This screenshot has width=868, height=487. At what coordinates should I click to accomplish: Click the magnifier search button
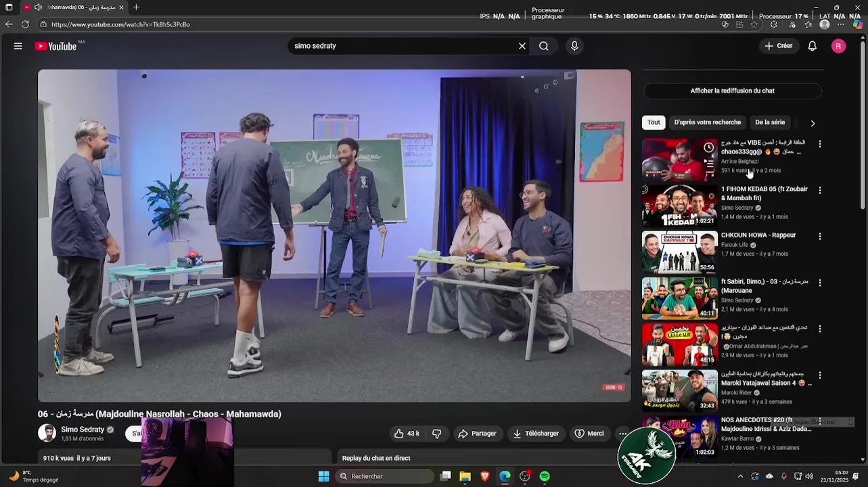pyautogui.click(x=544, y=46)
